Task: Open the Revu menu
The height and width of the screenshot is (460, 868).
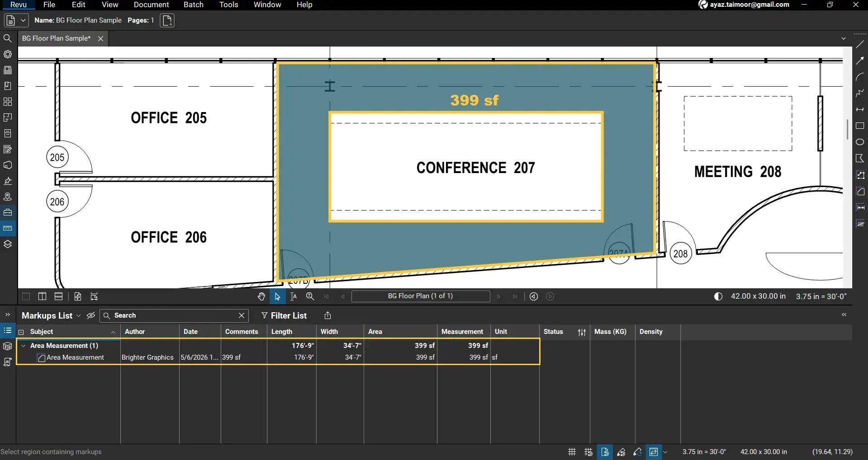Action: point(19,5)
